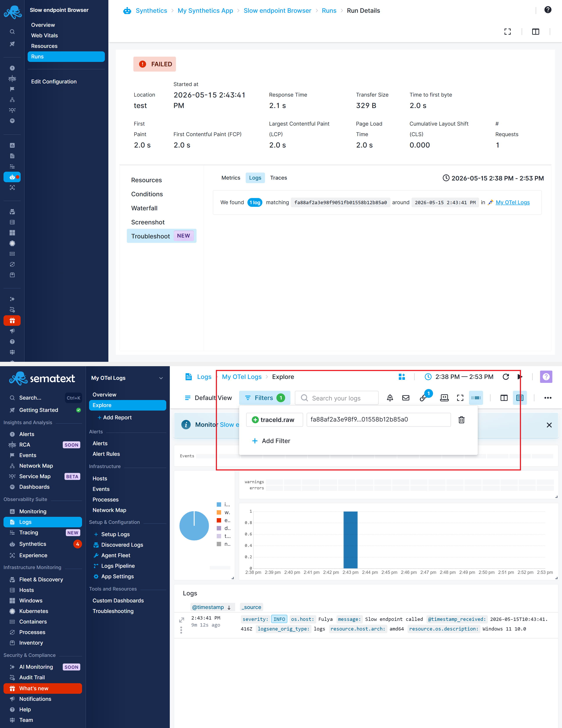Screen dimensions: 562x728
Task: Close the Monitor info banner
Action: pos(549,425)
